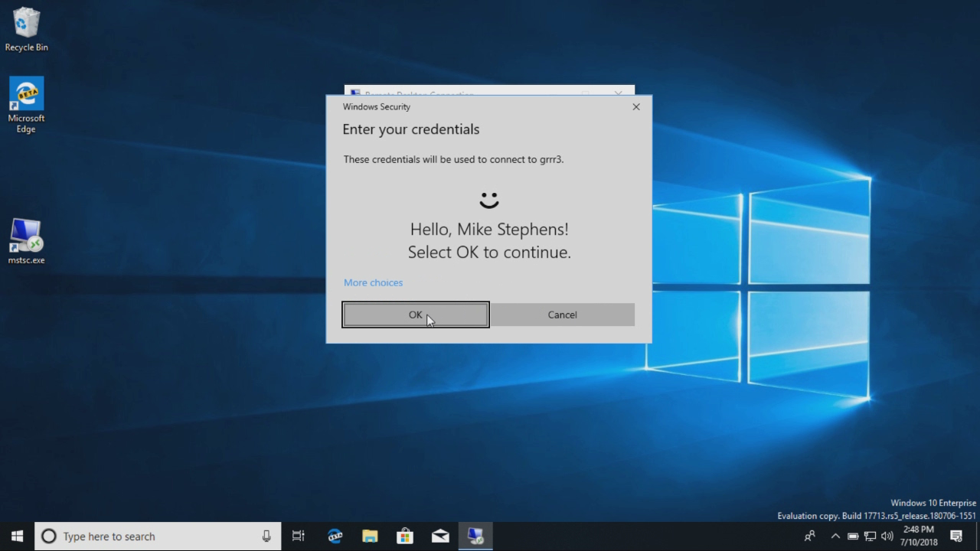
Task: Open the Action Center
Action: click(x=956, y=536)
